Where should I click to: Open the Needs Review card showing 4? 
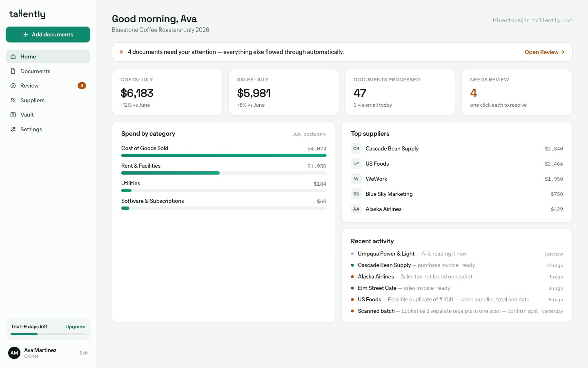[517, 92]
